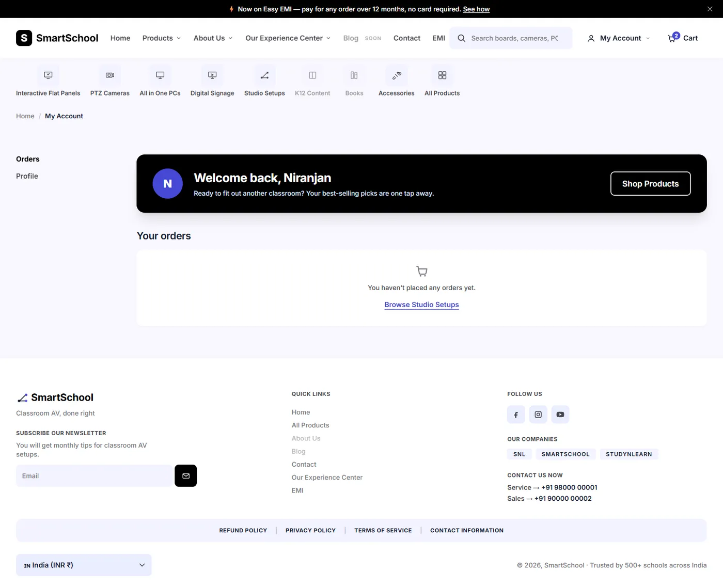Select Orders in the account sidebar

(28, 159)
